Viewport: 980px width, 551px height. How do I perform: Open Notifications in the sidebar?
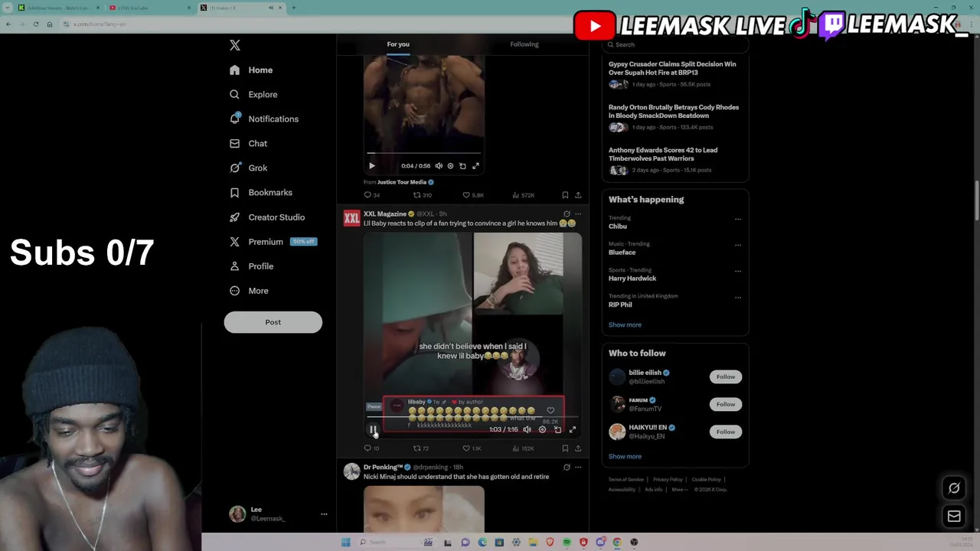(265, 119)
